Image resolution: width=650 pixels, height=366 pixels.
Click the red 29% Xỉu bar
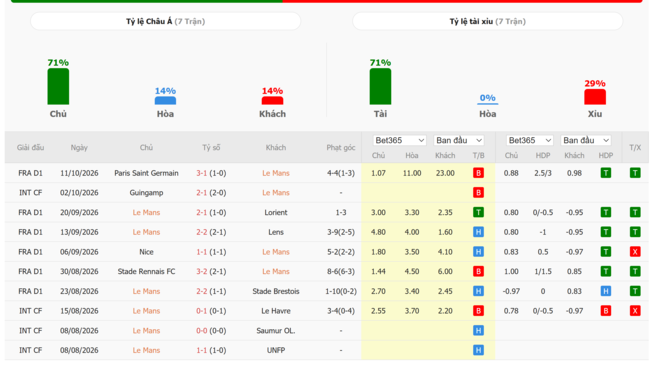(595, 97)
